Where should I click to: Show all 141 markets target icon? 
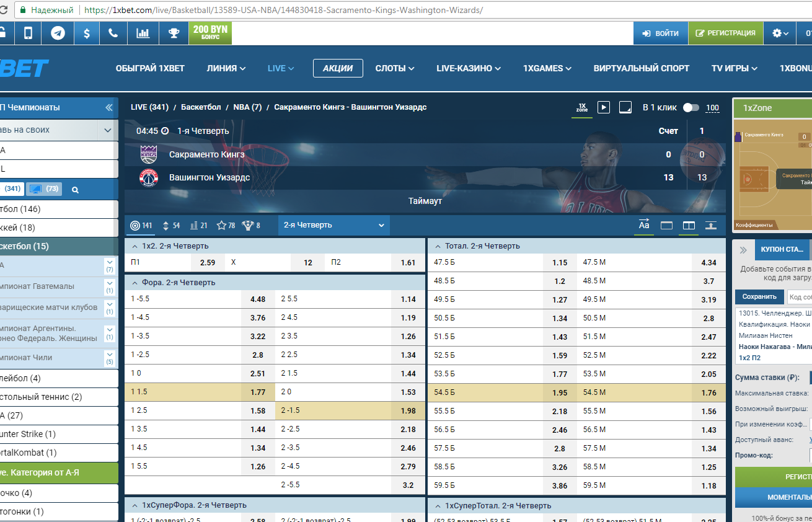tap(141, 226)
